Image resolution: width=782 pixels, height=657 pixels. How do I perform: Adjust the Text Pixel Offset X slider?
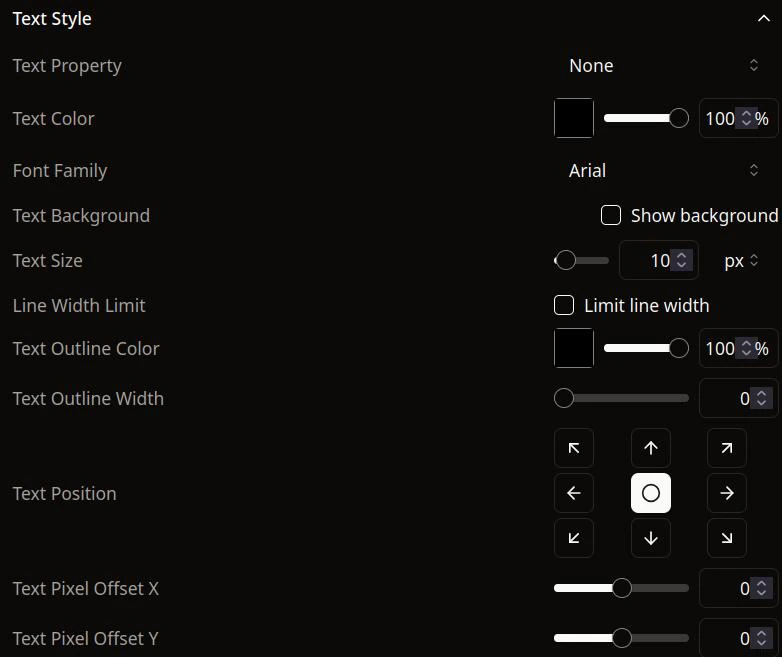pos(621,588)
